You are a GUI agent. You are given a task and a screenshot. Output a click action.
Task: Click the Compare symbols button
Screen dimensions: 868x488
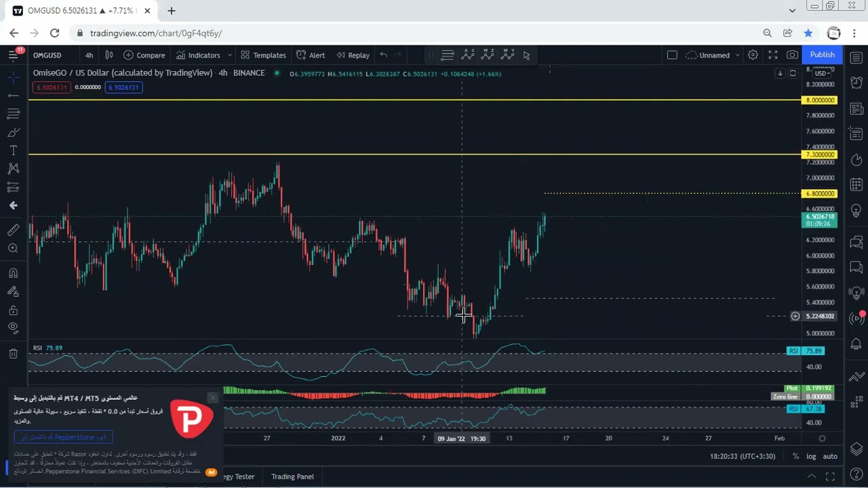[x=144, y=55]
